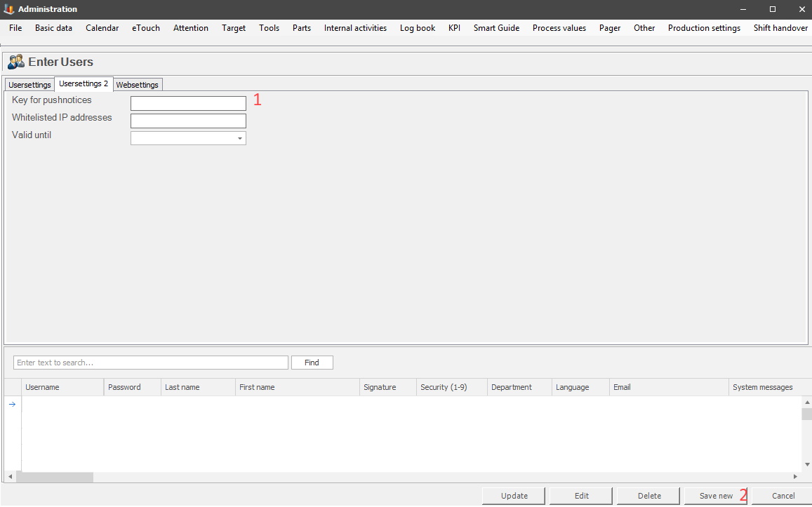Open the Calendar menu

coord(102,28)
